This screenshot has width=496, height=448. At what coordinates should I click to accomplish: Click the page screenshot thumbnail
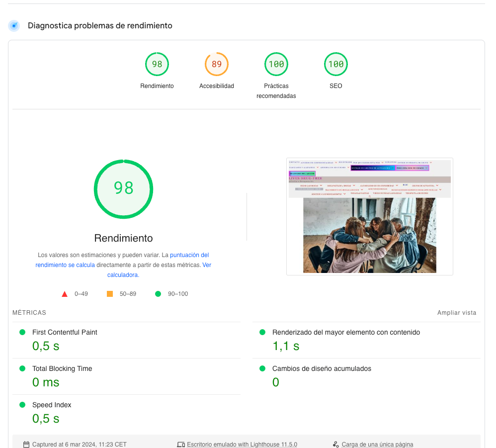pos(369,216)
